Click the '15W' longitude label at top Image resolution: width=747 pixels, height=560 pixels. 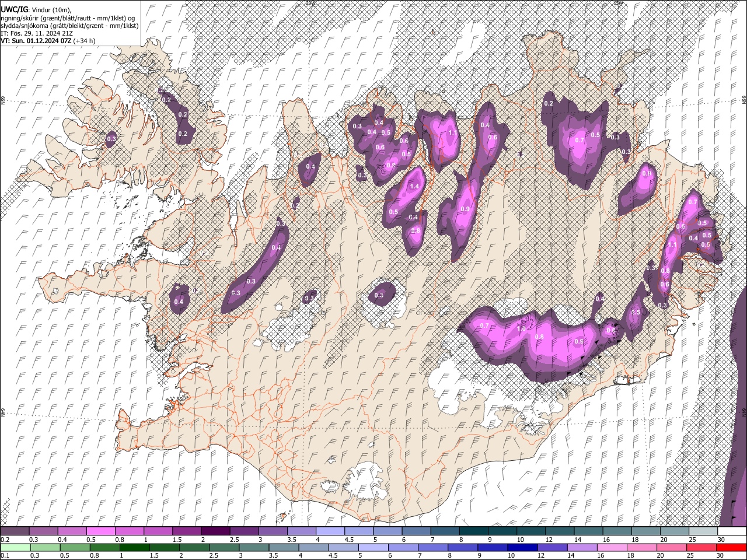[618, 3]
